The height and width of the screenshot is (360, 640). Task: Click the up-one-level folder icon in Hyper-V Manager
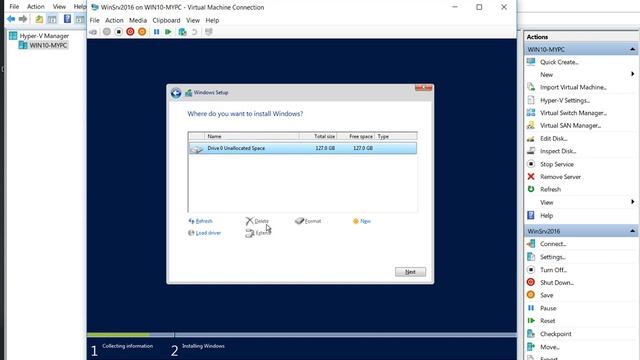tap(39, 19)
